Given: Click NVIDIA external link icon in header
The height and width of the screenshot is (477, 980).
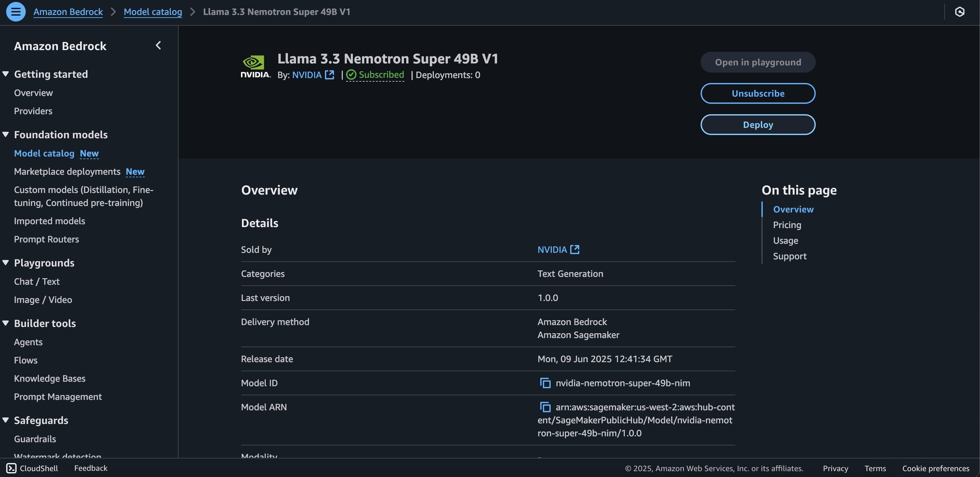Looking at the screenshot, I should coord(329,75).
